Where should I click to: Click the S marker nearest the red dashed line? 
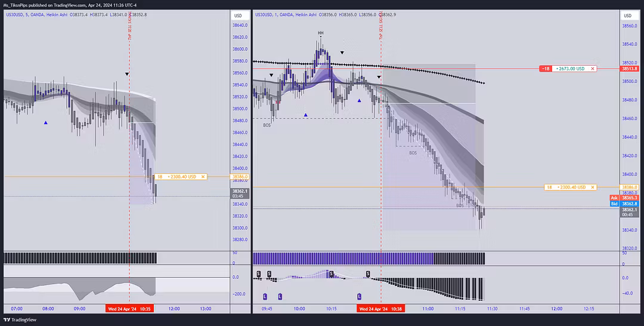(x=368, y=273)
